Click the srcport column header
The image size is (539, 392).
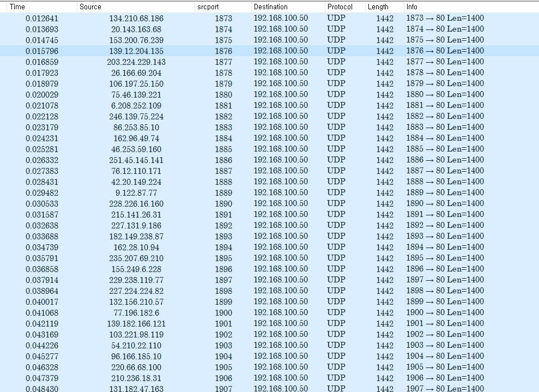[x=223, y=7]
